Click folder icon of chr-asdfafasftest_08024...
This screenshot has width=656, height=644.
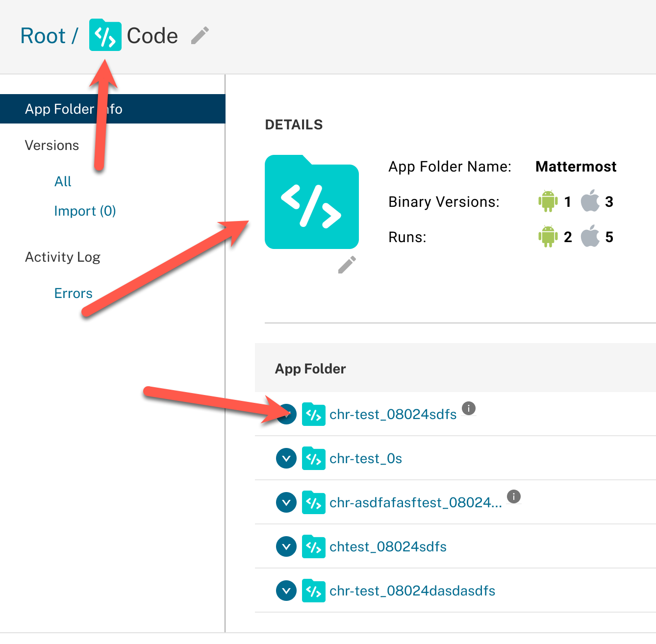tap(314, 502)
